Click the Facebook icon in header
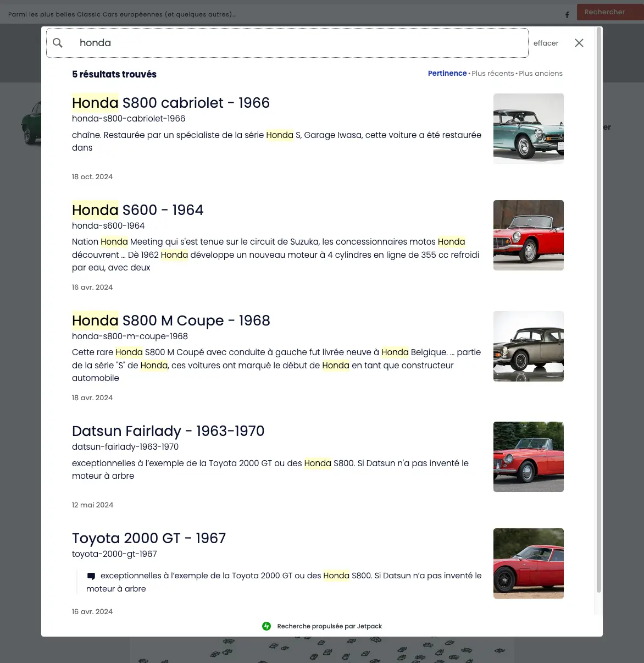The height and width of the screenshot is (663, 644). tap(567, 15)
